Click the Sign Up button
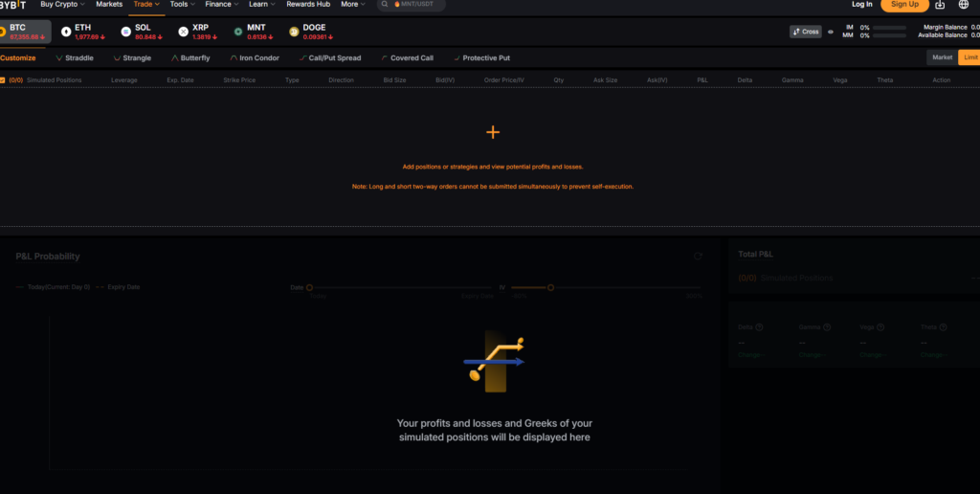The width and height of the screenshot is (980, 494). pos(904,5)
